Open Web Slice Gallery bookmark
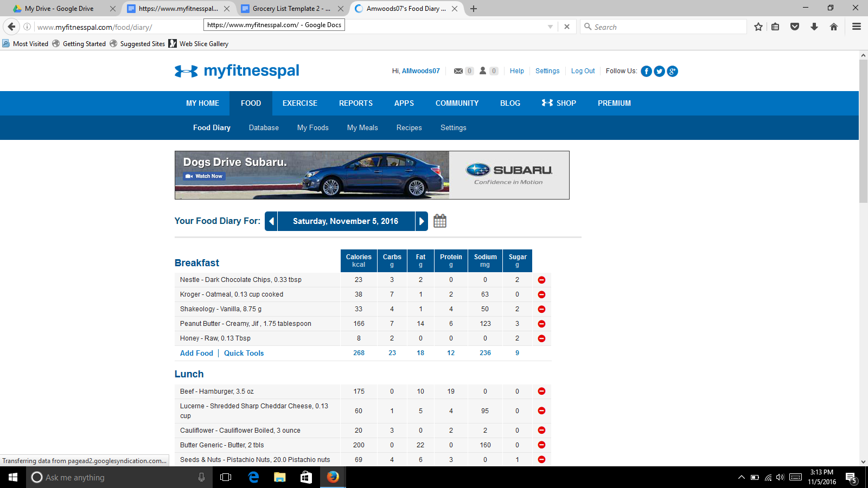Screen dimensions: 868x488 coord(199,44)
